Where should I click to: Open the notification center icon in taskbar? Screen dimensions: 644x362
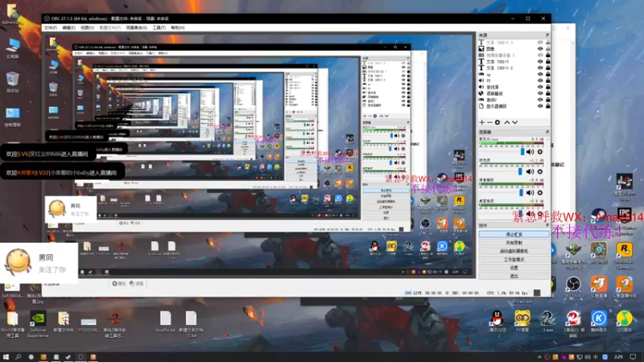coord(633,357)
